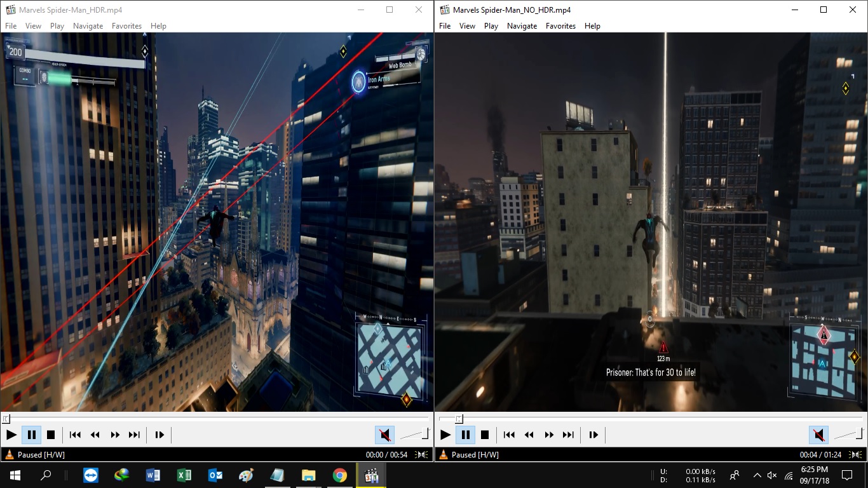The width and height of the screenshot is (868, 488).
Task: Click the 00:04 / 01:24 time display
Action: (x=821, y=455)
